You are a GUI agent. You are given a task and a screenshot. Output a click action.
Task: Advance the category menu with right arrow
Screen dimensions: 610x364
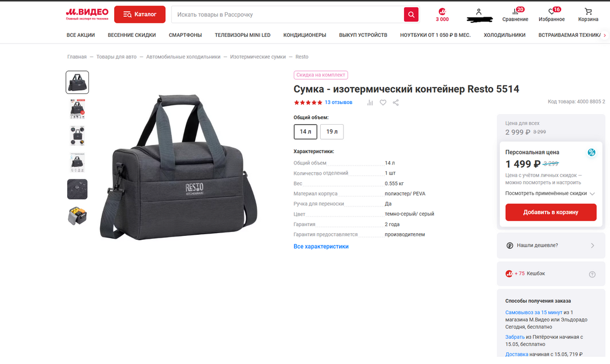point(604,35)
